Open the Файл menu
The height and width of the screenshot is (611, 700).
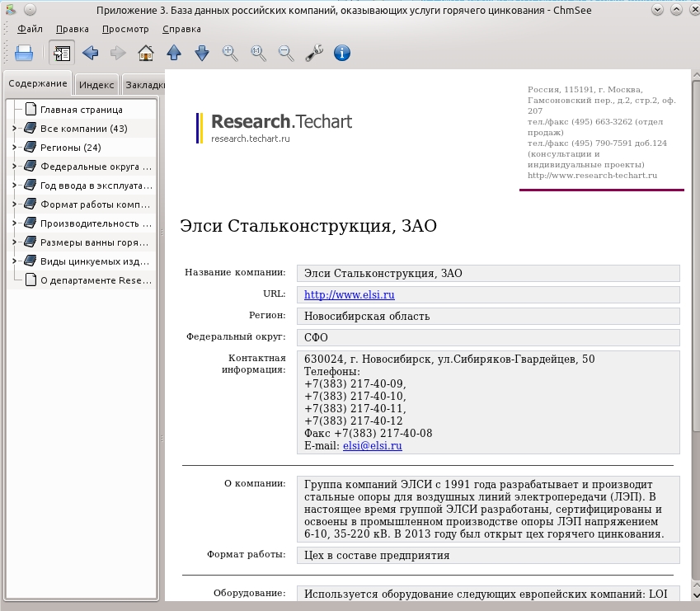click(30, 29)
